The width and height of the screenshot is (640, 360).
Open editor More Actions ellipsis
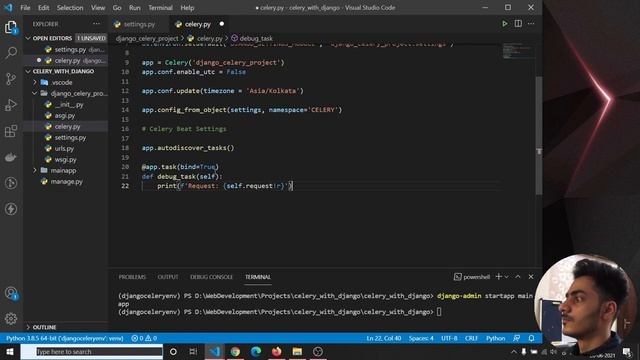[531, 24]
